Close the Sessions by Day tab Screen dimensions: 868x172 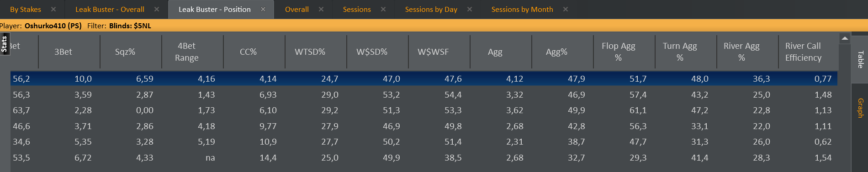(470, 9)
